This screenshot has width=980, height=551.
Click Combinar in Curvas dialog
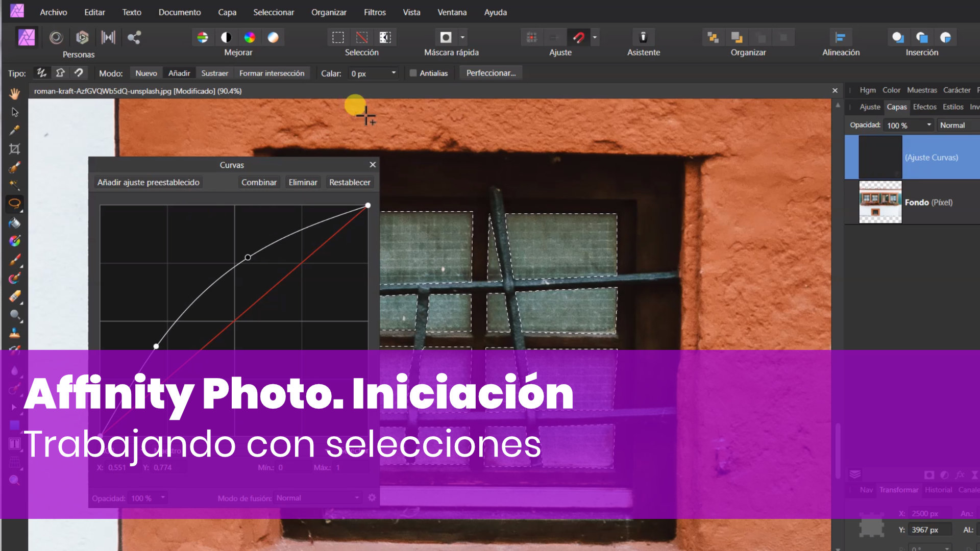click(259, 182)
